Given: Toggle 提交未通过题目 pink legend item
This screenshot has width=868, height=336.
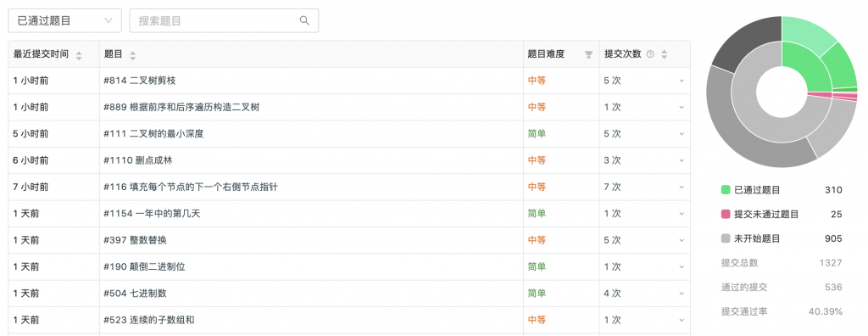Looking at the screenshot, I should click(760, 215).
